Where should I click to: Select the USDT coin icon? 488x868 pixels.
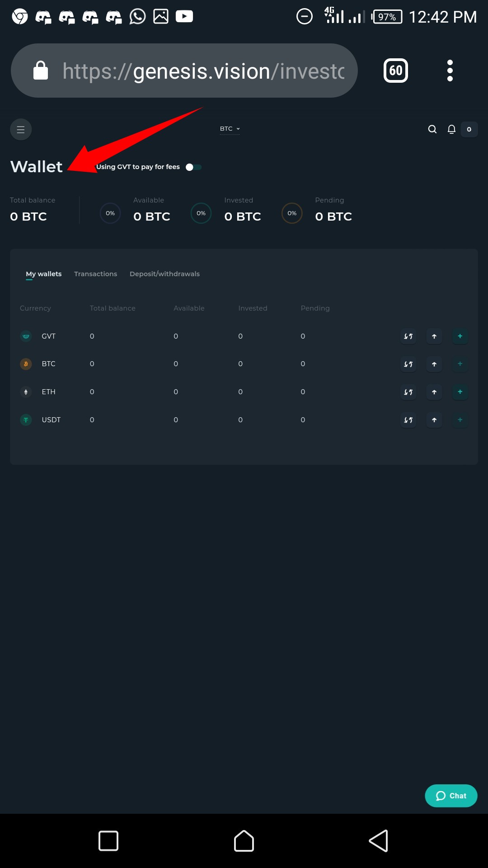26,420
